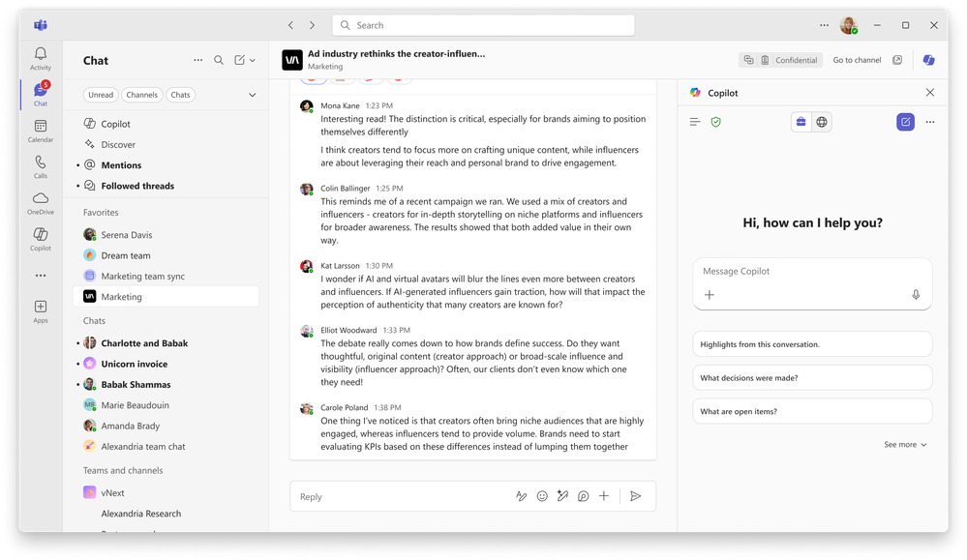This screenshot has height=560, width=967.
Task: Click the emoji icon in reply box
Action: pyautogui.click(x=542, y=496)
